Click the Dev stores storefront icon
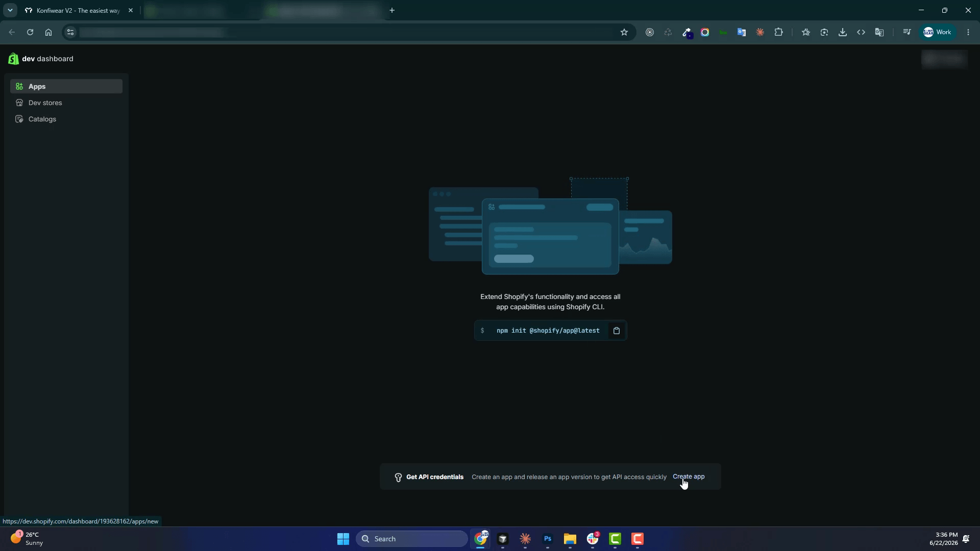The width and height of the screenshot is (980, 551). (19, 103)
